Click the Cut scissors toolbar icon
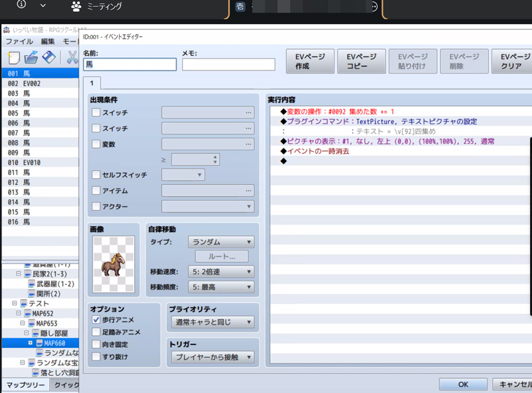 click(x=72, y=58)
